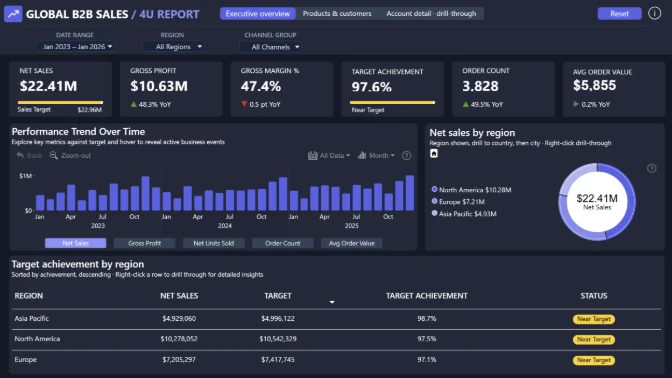Screen dimensions: 672x378
Task: Click net sales value $4,929,060
Action: click(179, 318)
